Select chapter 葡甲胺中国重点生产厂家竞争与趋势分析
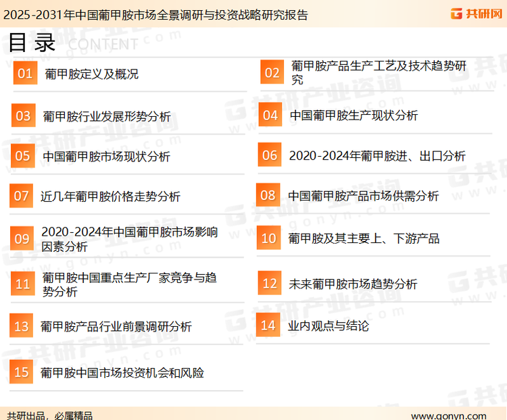 [129, 284]
